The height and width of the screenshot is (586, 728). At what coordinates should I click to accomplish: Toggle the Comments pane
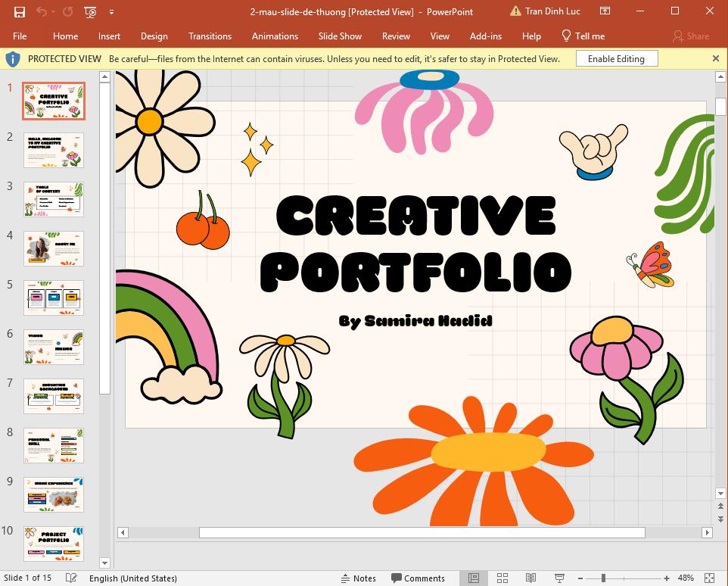coord(418,578)
